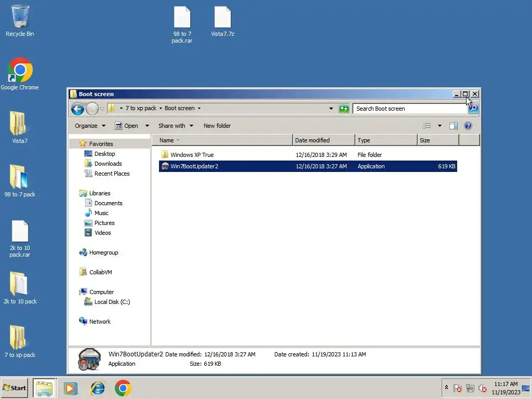
Task: Click the network tray icon
Action: [x=470, y=388]
